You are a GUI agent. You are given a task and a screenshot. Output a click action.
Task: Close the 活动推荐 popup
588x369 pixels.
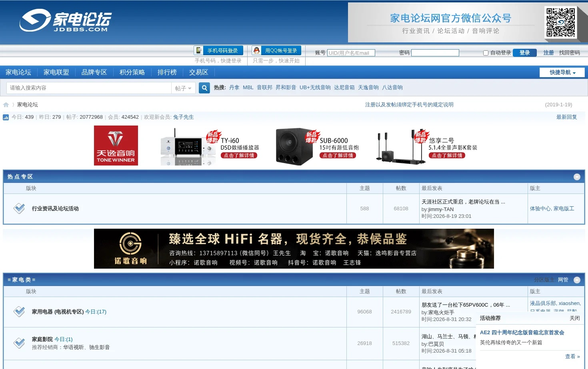click(x=575, y=318)
